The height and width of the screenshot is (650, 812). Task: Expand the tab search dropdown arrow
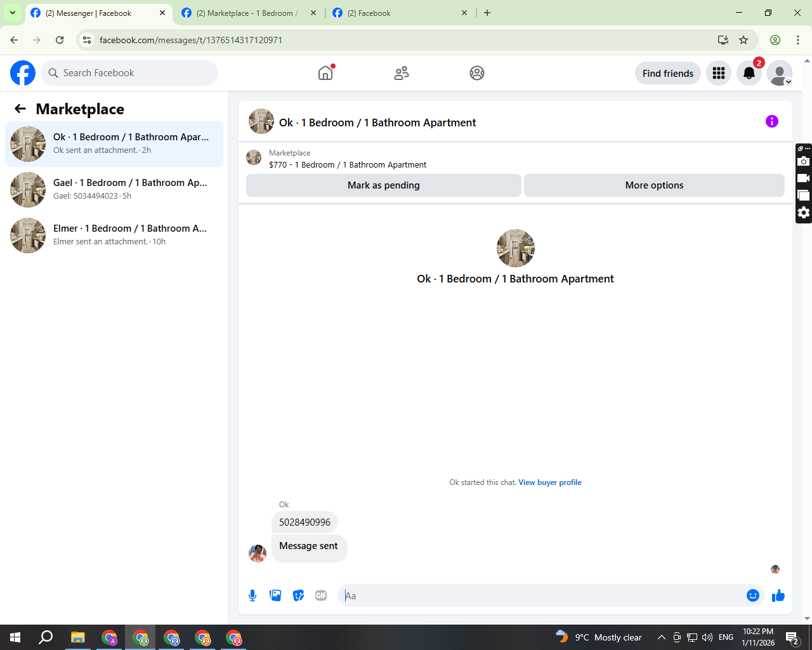(x=12, y=13)
